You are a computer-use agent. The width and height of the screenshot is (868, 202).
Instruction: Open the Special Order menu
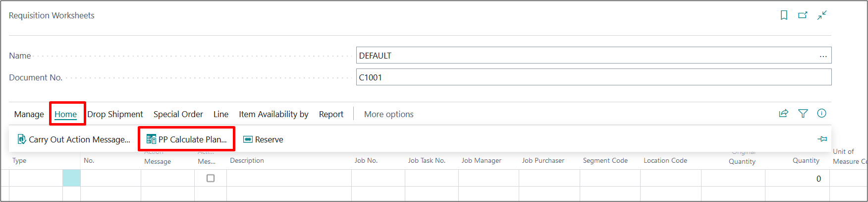click(178, 114)
